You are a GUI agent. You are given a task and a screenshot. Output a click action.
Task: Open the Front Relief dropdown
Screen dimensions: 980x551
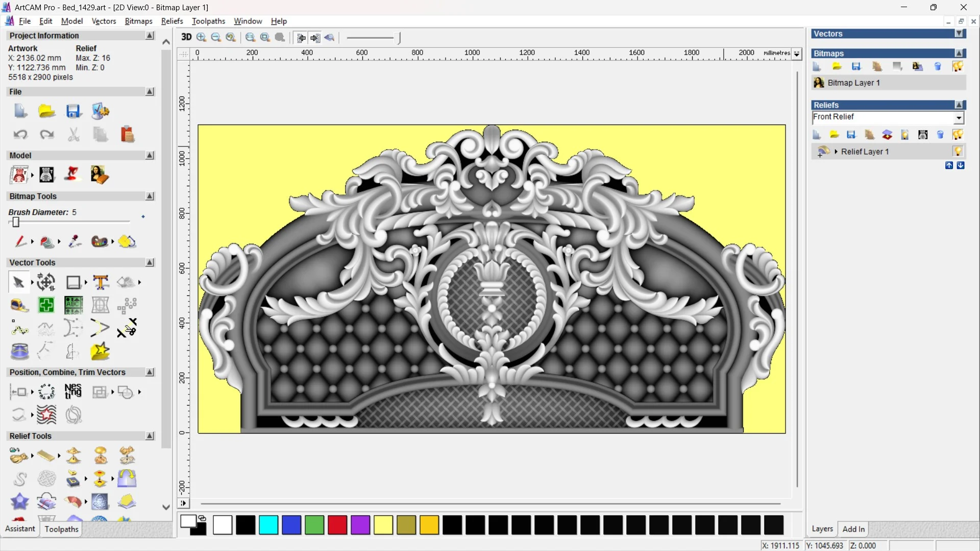[959, 118]
